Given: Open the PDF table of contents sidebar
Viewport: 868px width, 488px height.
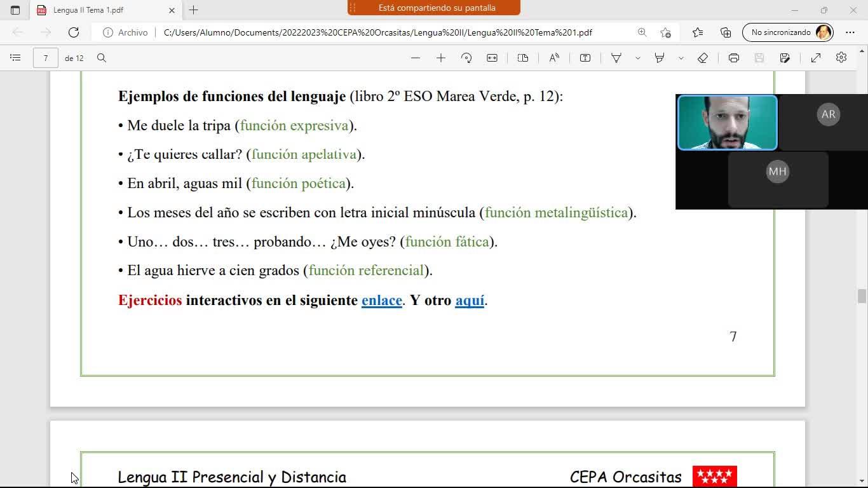Looking at the screenshot, I should coord(15,58).
